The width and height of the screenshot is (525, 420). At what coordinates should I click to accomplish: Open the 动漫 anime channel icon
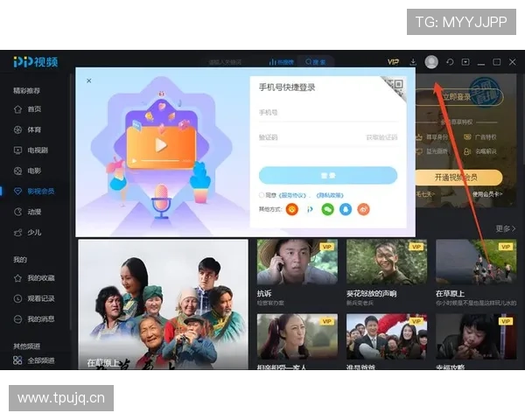point(17,212)
